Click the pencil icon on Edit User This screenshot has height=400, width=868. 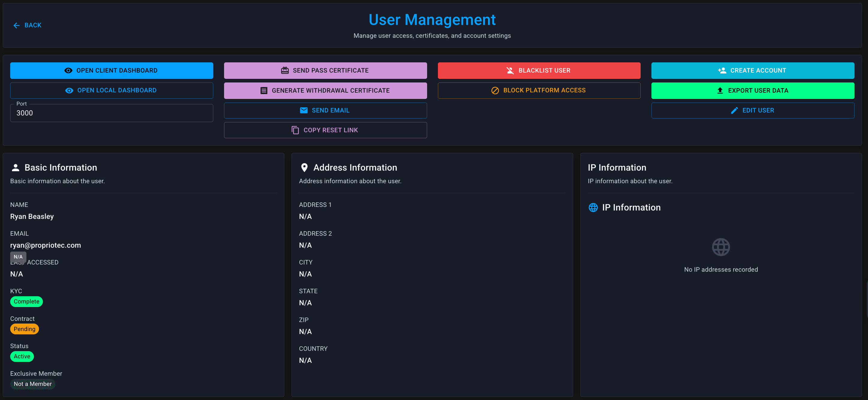coord(735,110)
